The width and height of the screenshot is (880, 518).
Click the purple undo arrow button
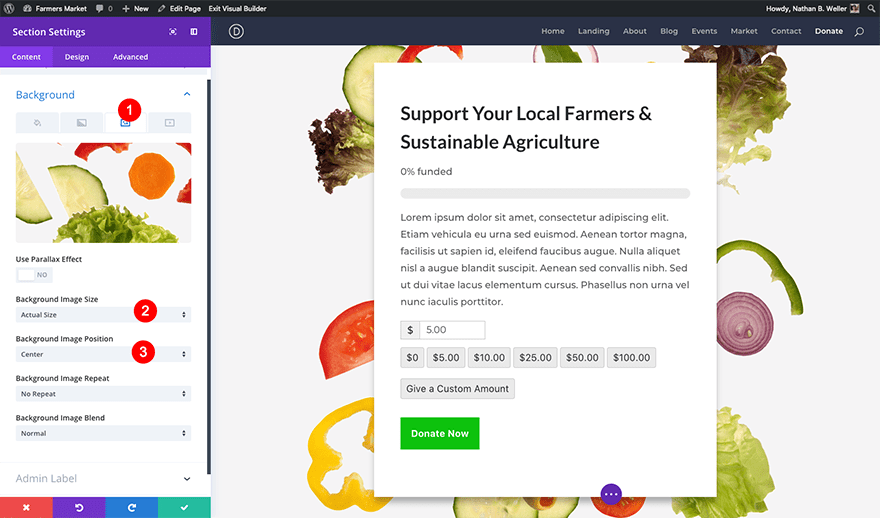[x=79, y=508]
